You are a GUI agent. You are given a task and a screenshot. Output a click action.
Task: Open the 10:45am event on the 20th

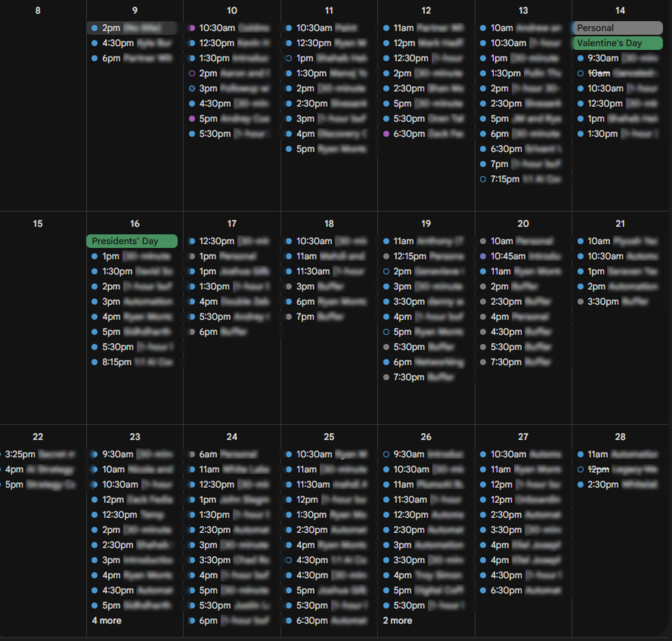[x=520, y=256]
